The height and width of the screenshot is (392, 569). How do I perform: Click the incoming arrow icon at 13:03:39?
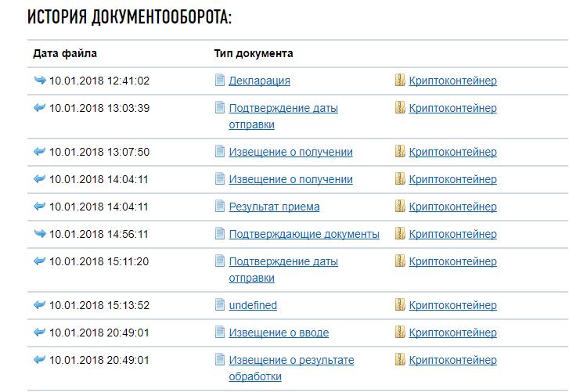[x=40, y=108]
